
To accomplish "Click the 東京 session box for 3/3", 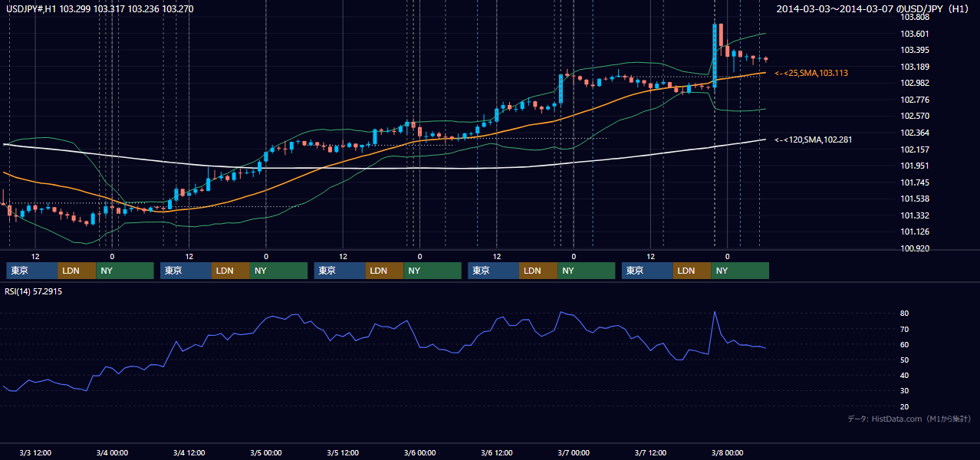I will (x=31, y=271).
